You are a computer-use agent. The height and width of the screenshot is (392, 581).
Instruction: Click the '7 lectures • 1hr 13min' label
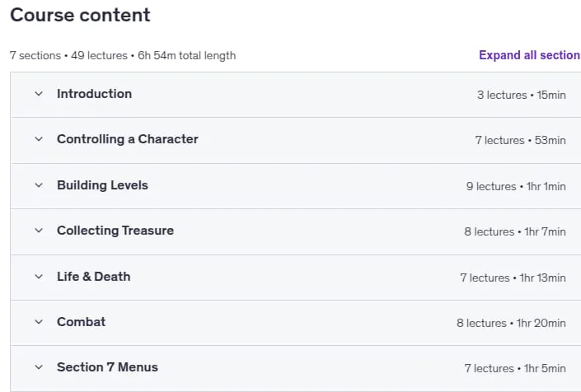513,278
